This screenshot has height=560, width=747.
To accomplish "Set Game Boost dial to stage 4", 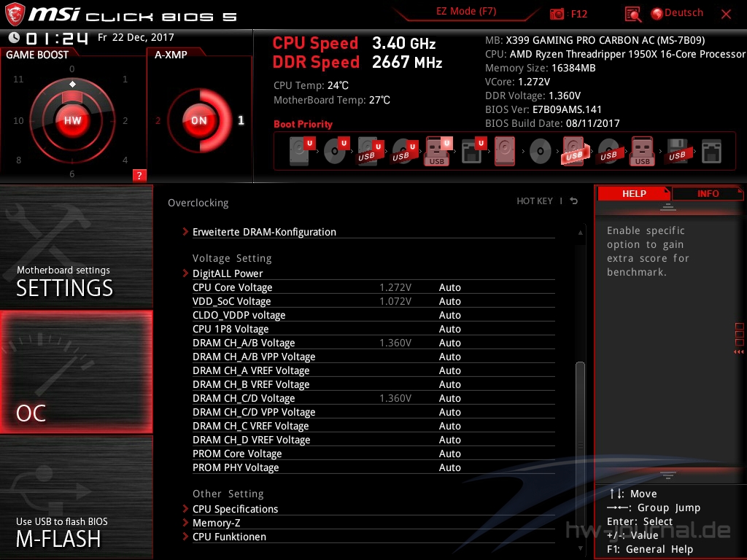I will (125, 160).
